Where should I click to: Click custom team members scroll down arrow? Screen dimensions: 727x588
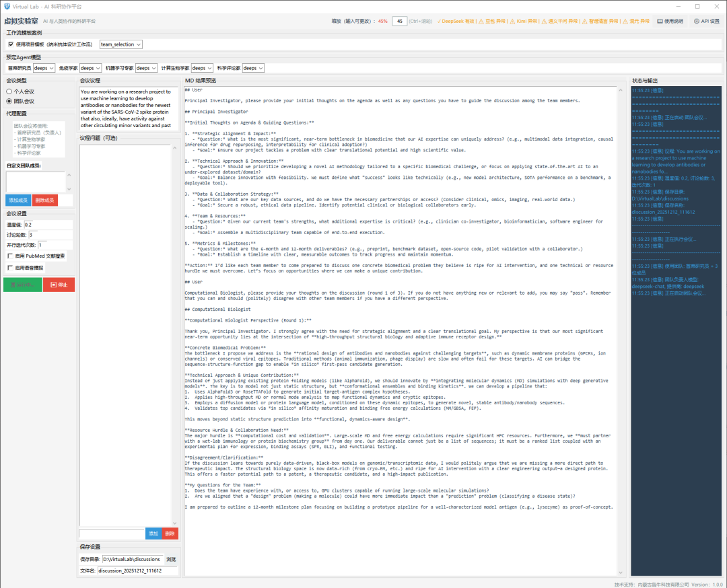[69, 189]
